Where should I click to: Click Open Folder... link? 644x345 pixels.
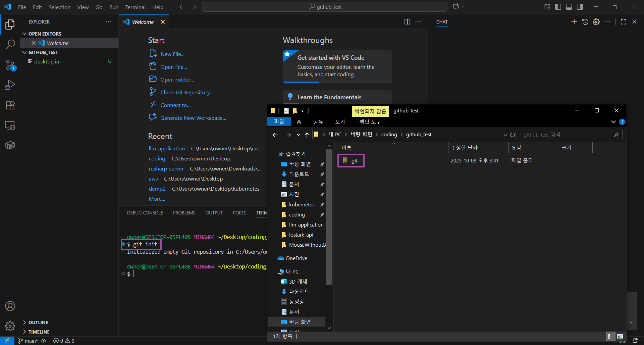click(x=177, y=80)
